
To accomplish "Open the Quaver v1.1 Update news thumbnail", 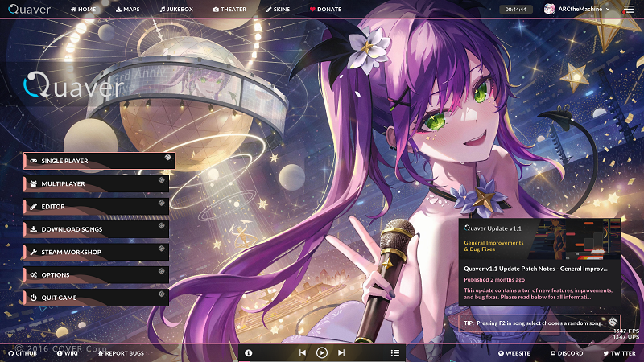I will coord(539,239).
